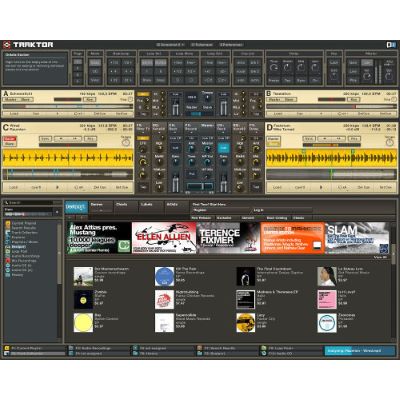Image resolution: width=400 pixels, height=400 pixels.
Task: Toggle the Sync button on Deck C
Action: point(9,144)
